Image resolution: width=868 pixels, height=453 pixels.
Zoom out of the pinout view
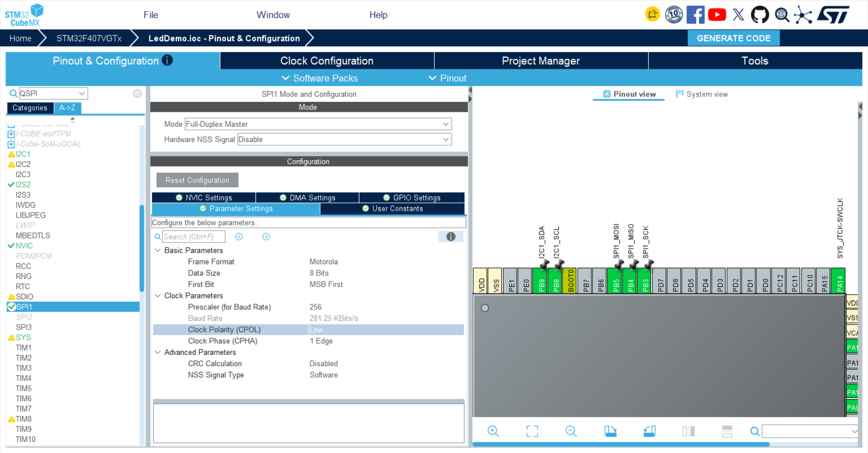pos(571,431)
